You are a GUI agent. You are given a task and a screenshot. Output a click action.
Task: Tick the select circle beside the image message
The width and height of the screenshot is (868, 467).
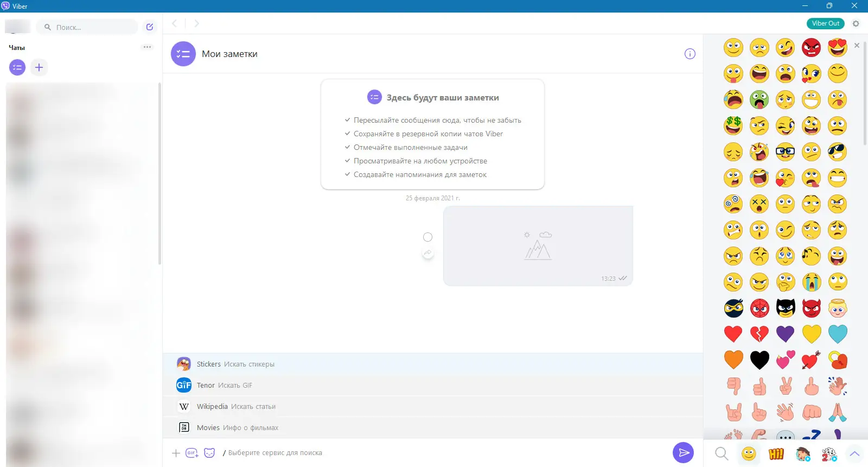point(428,237)
